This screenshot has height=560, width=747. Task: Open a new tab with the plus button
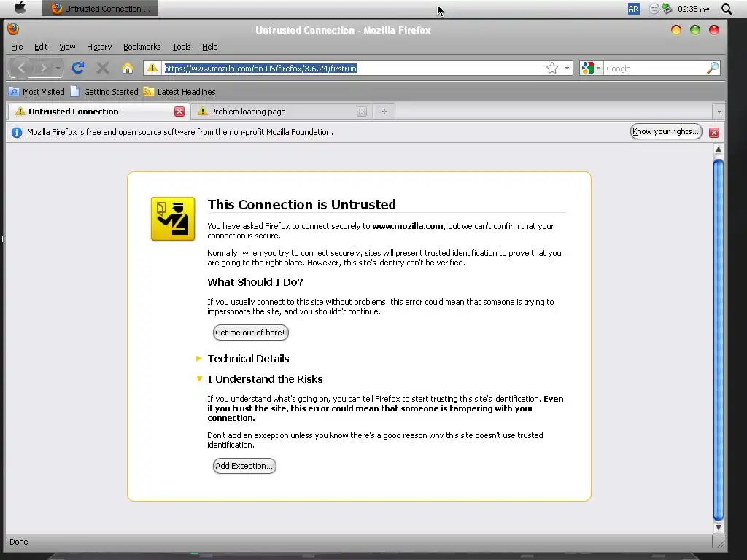click(x=384, y=112)
